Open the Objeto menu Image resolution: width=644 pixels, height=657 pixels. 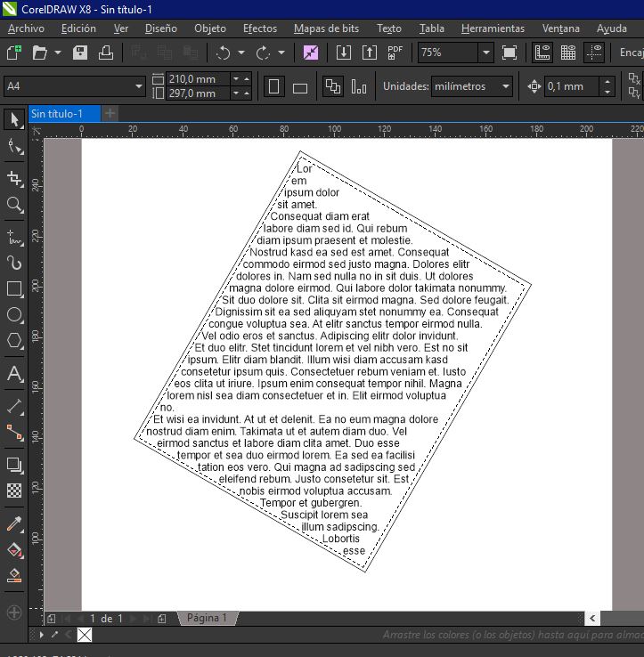[x=210, y=28]
